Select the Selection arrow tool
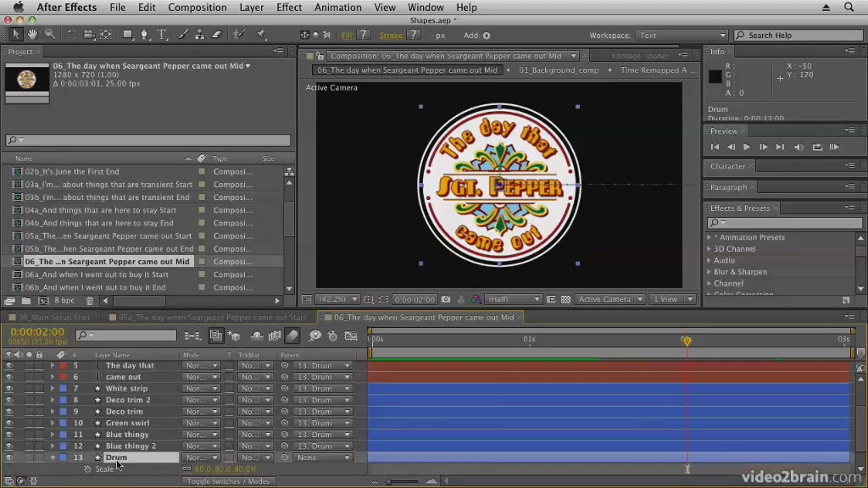 15,34
